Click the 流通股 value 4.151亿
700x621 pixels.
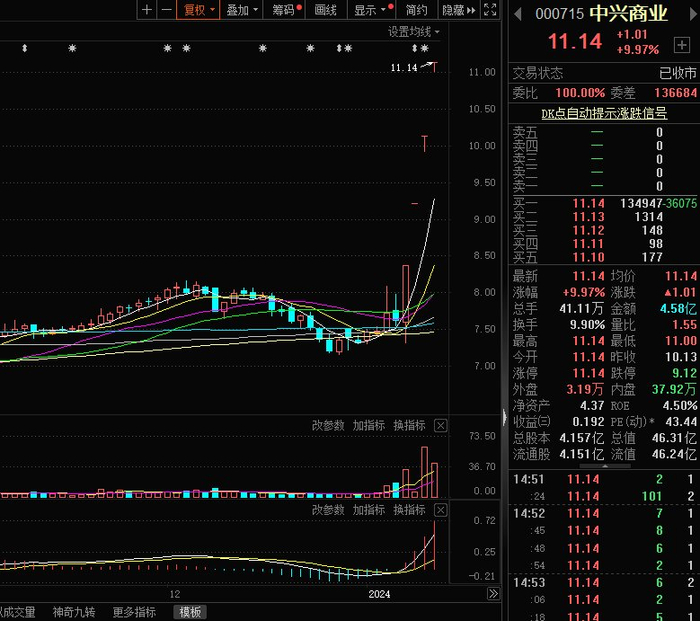pyautogui.click(x=582, y=454)
